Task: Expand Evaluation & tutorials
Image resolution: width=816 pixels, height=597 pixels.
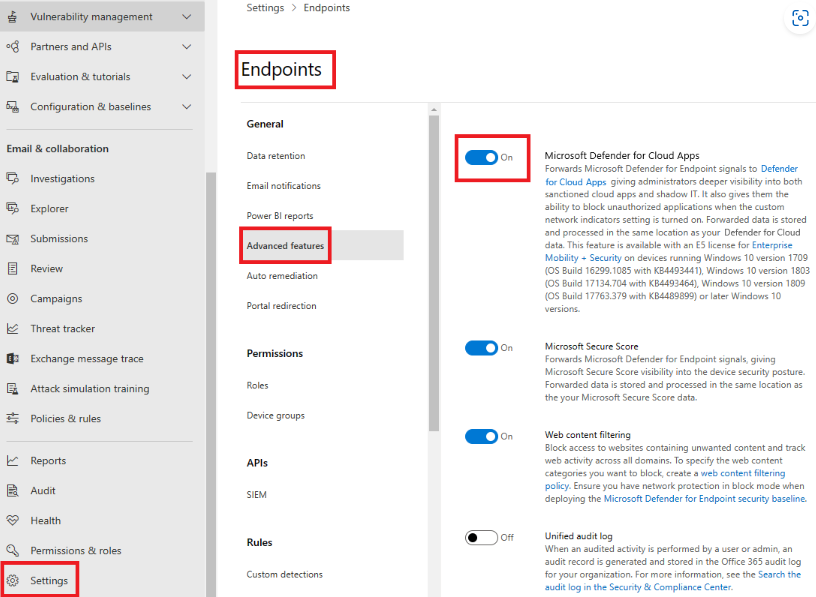Action: [x=186, y=76]
